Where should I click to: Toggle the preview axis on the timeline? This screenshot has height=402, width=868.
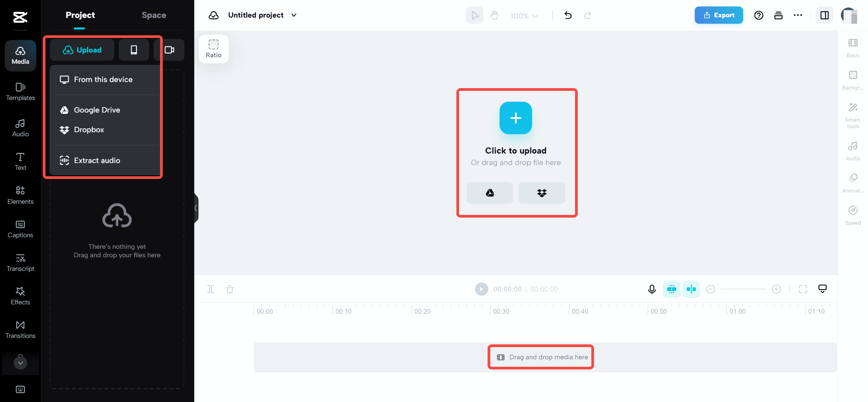(x=691, y=289)
